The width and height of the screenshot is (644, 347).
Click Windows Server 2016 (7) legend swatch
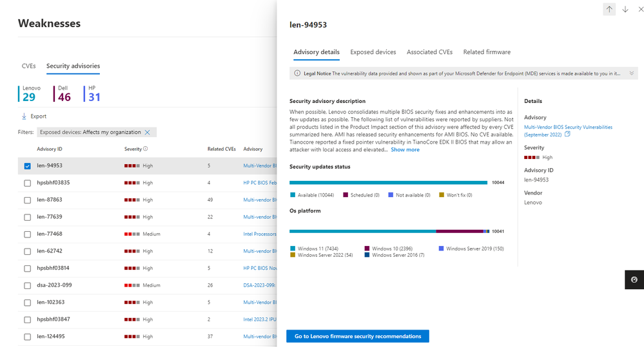(367, 255)
